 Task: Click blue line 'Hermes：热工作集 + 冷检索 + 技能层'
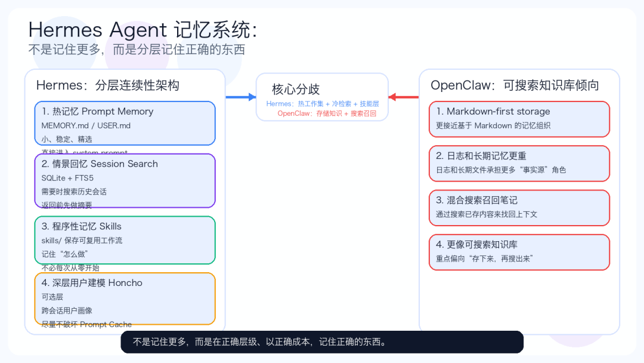tap(323, 104)
